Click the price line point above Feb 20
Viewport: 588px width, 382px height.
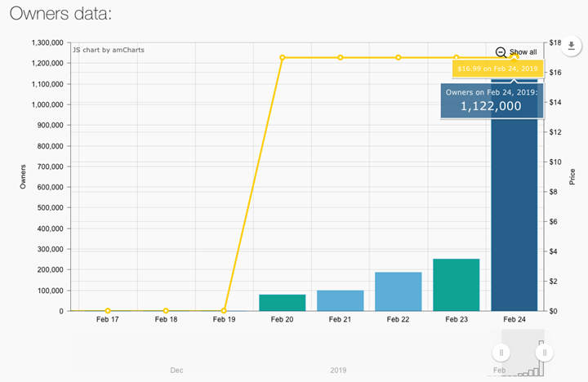(x=283, y=57)
